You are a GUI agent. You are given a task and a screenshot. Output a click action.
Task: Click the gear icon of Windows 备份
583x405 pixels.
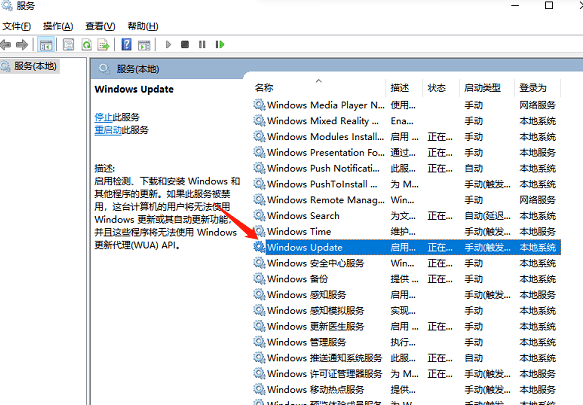click(x=259, y=279)
